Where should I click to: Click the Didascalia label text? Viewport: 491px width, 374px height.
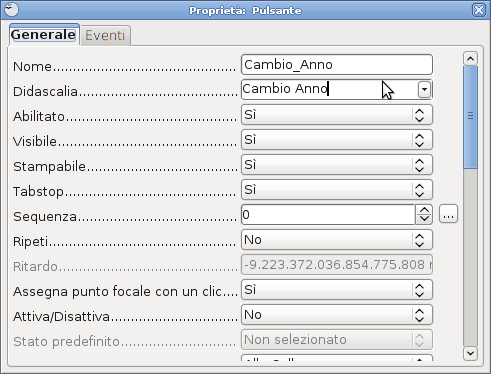coord(45,91)
